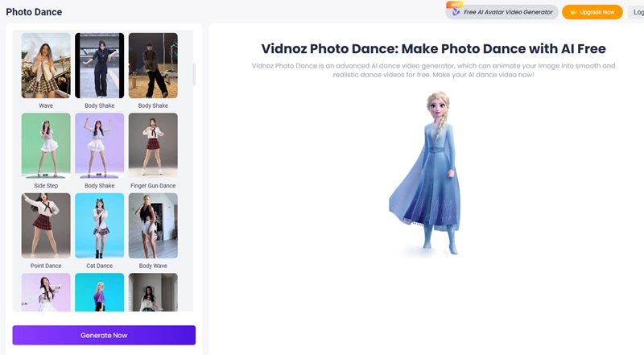Click the "Side Step" label text
644x355 pixels.
coord(46,186)
